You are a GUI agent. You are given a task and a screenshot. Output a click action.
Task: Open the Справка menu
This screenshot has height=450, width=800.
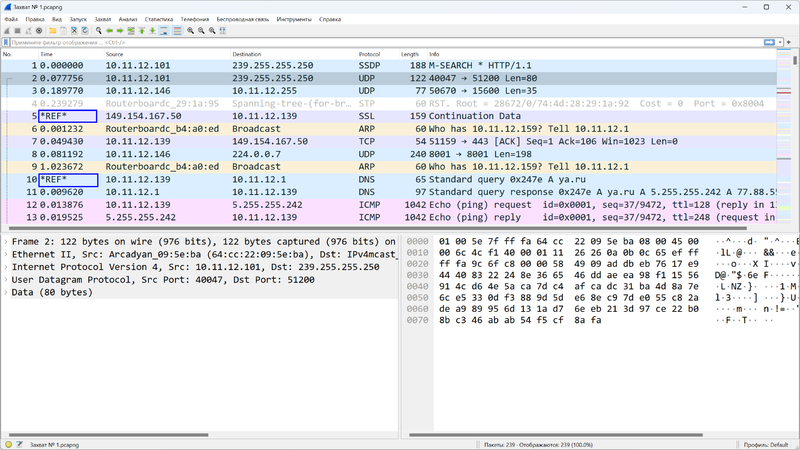(x=330, y=19)
